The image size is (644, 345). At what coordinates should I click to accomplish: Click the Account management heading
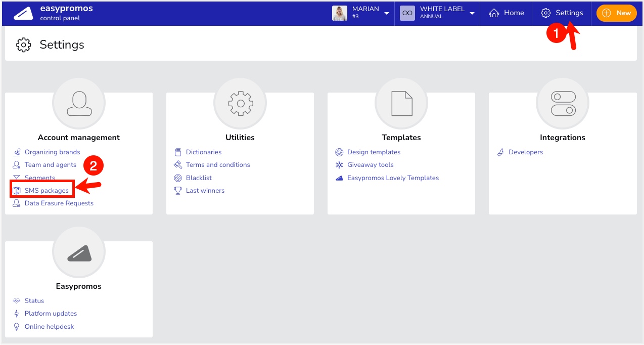click(79, 138)
